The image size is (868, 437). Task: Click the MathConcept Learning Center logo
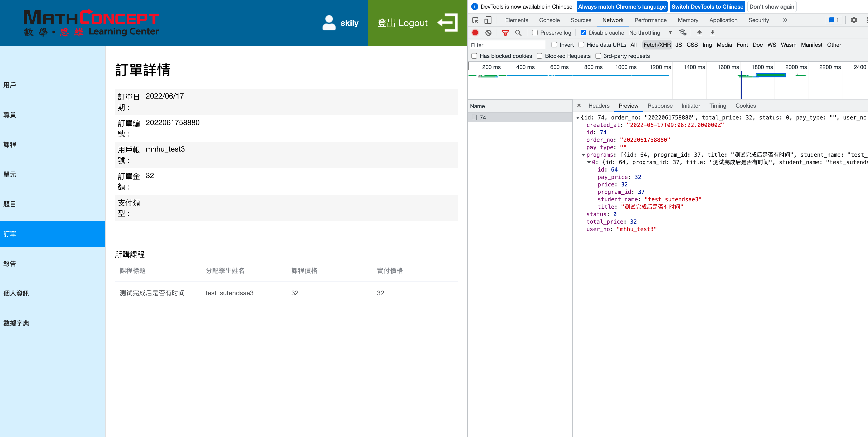[91, 23]
